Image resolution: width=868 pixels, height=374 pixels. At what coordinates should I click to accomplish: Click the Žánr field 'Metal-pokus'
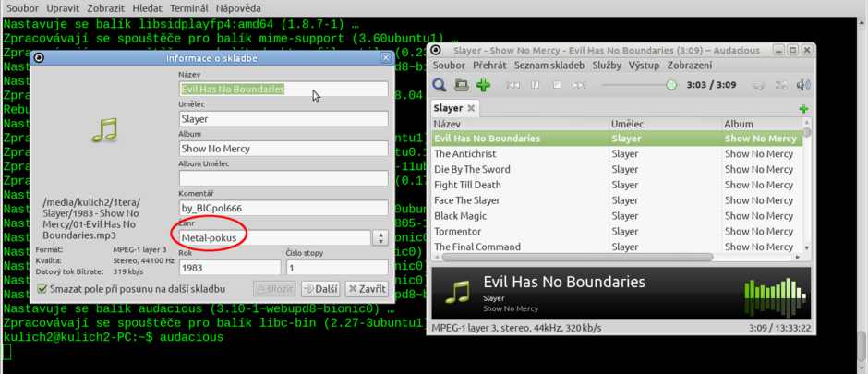click(x=274, y=238)
